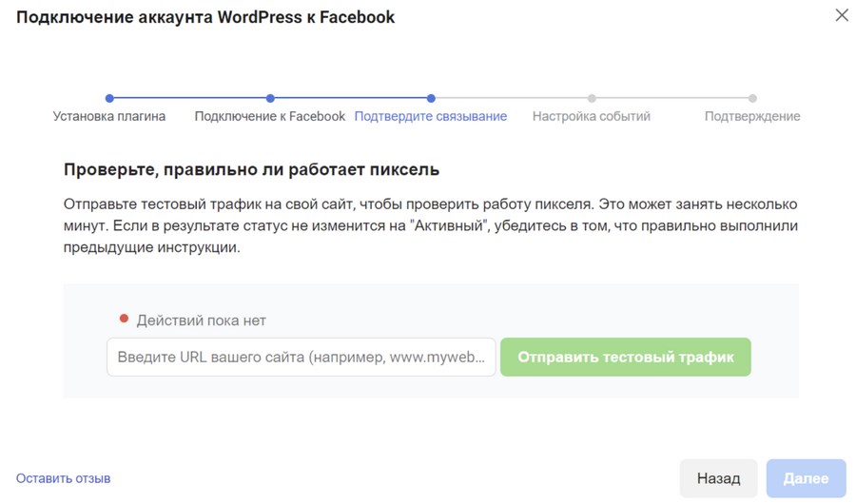Jump to the Подтверждение step label
The width and height of the screenshot is (856, 504).
(x=752, y=116)
